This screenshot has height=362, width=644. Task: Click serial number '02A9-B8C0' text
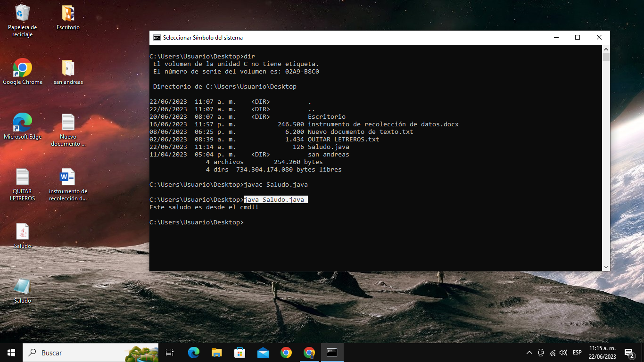coord(302,72)
